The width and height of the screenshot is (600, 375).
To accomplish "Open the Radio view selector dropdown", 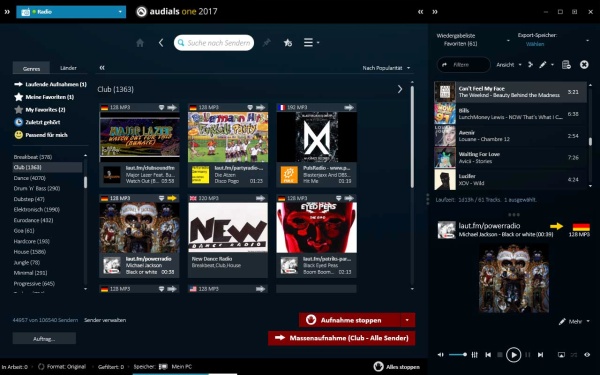I will (x=71, y=12).
